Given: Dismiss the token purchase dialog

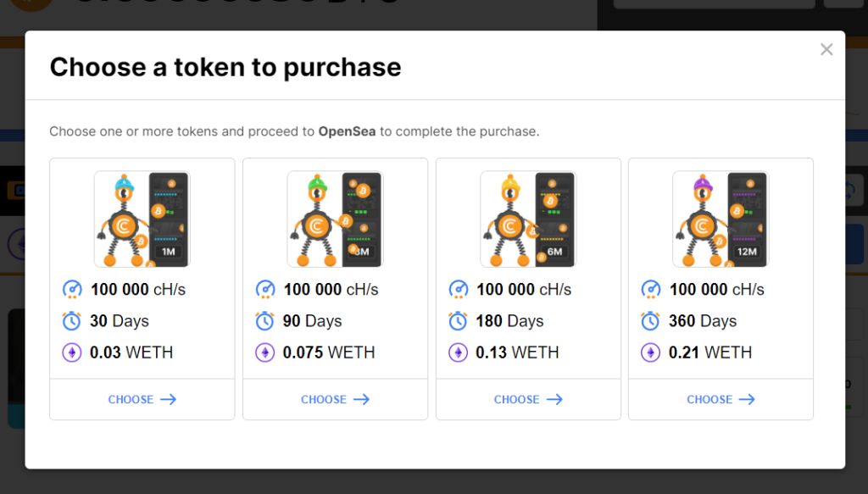Looking at the screenshot, I should coord(826,49).
